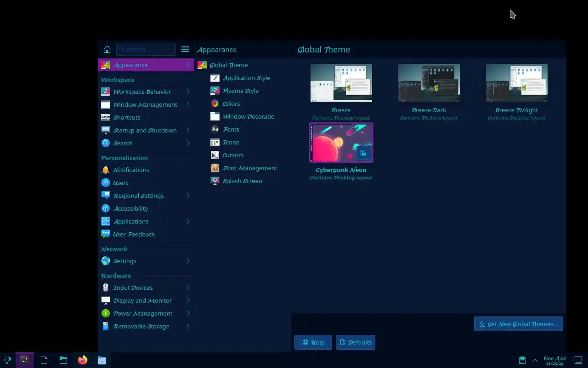Select the Breeze theme thumbnail
Image resolution: width=588 pixels, height=368 pixels.
point(341,83)
